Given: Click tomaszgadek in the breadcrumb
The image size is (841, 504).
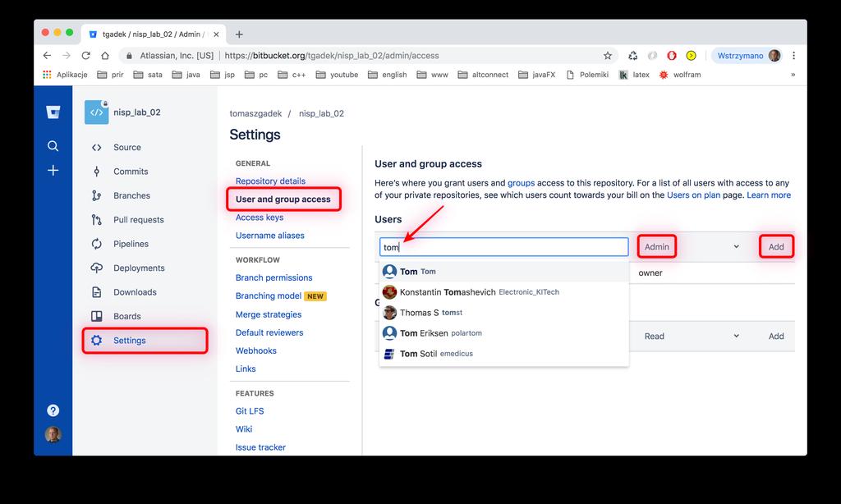Looking at the screenshot, I should [x=255, y=113].
